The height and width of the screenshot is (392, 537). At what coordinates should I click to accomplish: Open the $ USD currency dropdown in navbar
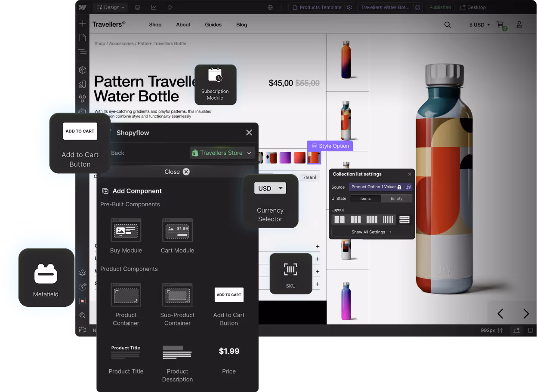[x=479, y=25]
